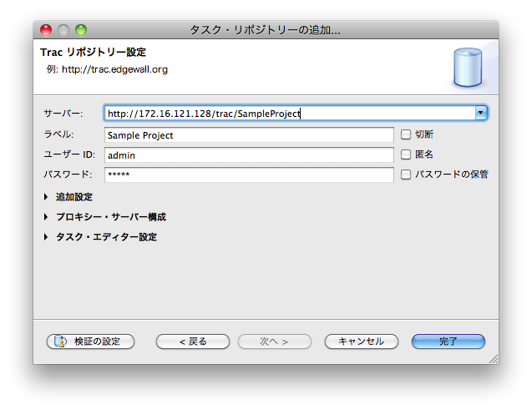Screen dimensions: 532x410
Task: Click the icon on the 検証の設定 button
Action: click(x=61, y=342)
